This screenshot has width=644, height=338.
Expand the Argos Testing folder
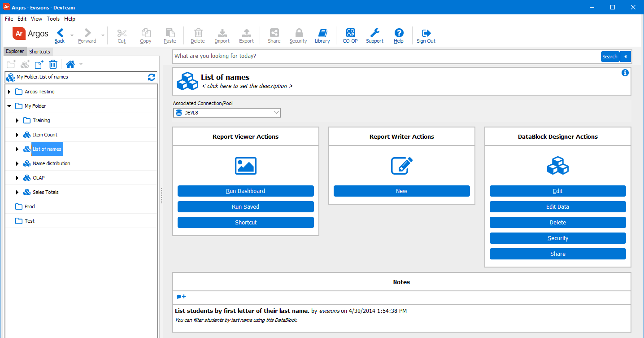(9, 92)
